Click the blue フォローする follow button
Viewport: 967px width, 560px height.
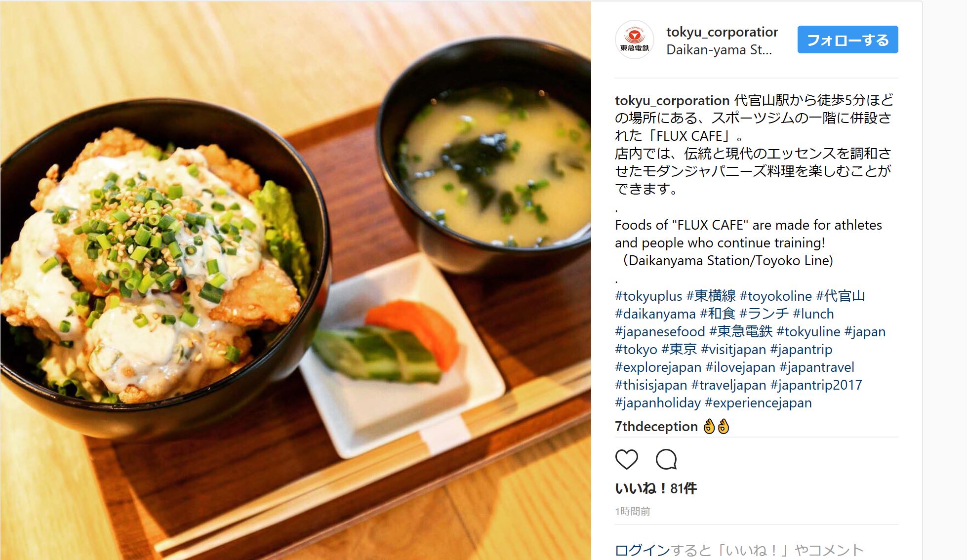tap(847, 40)
